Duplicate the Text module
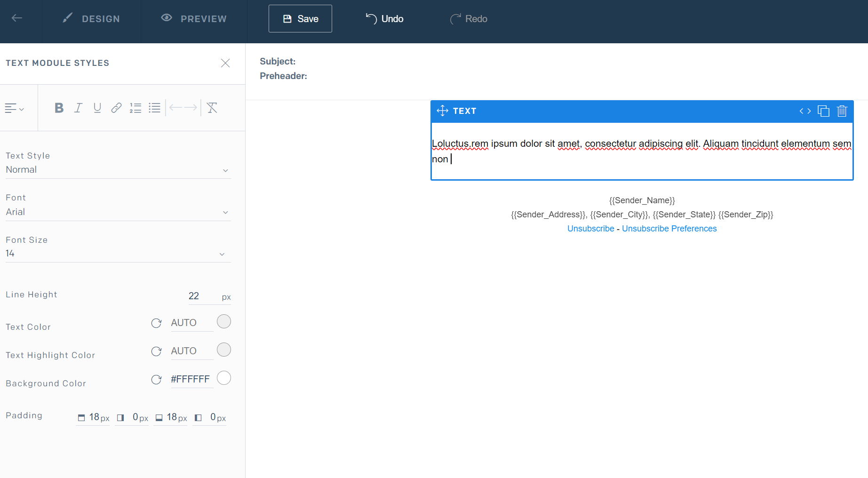 (823, 111)
